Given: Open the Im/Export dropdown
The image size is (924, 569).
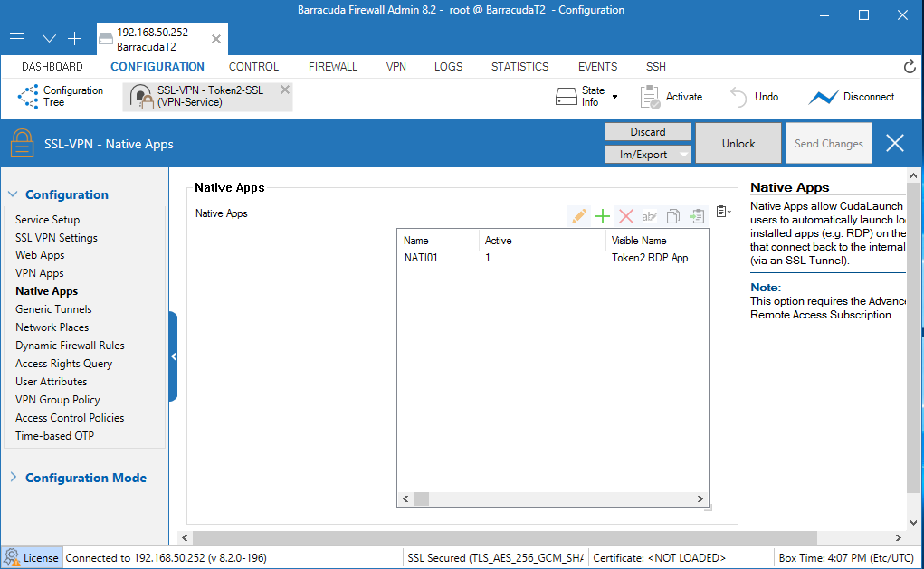Looking at the screenshot, I should [648, 155].
